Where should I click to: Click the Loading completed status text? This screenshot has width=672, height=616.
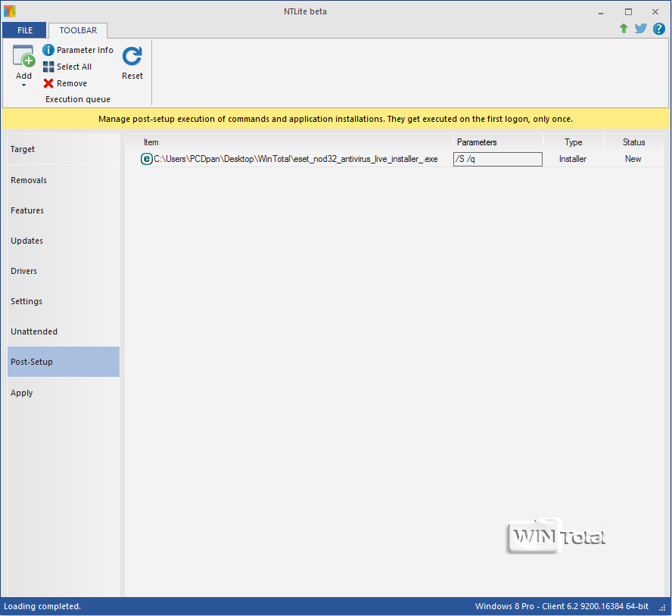point(42,606)
